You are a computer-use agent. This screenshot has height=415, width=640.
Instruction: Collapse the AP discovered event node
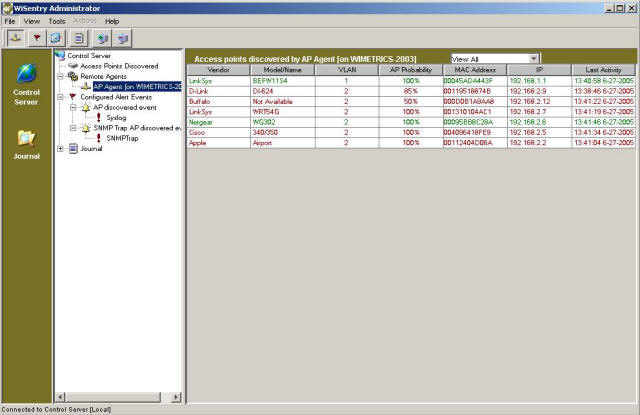[73, 107]
